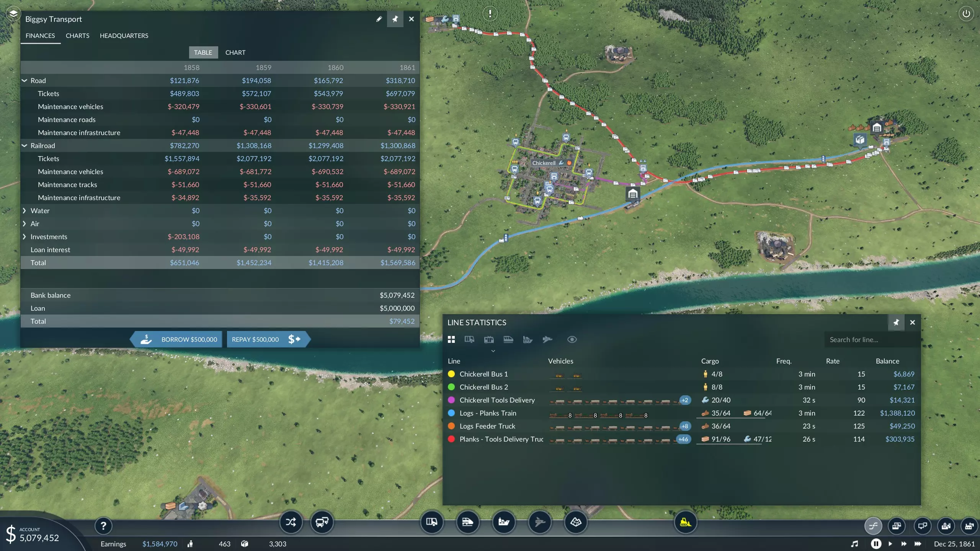
Task: Click the map layers icon
Action: 13,14
